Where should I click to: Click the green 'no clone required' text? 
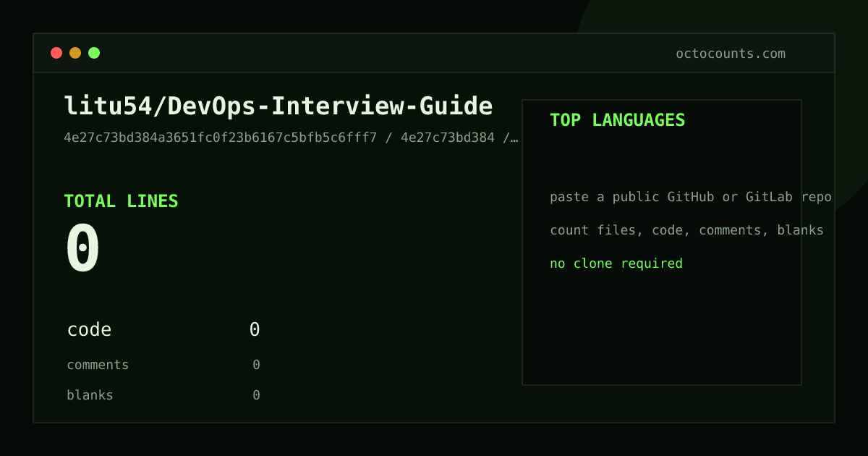point(616,263)
